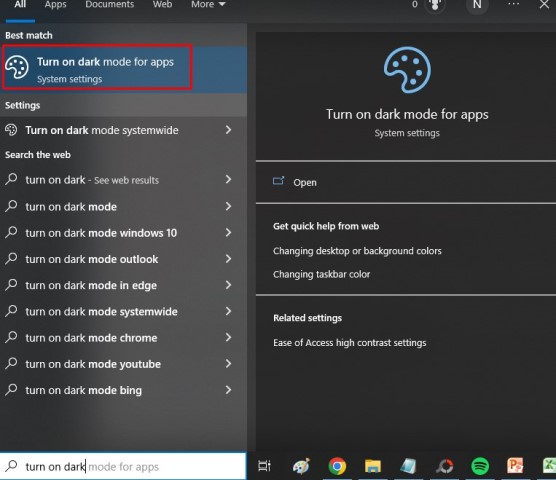Switch to the Web tab
The height and width of the screenshot is (480, 556).
162,5
